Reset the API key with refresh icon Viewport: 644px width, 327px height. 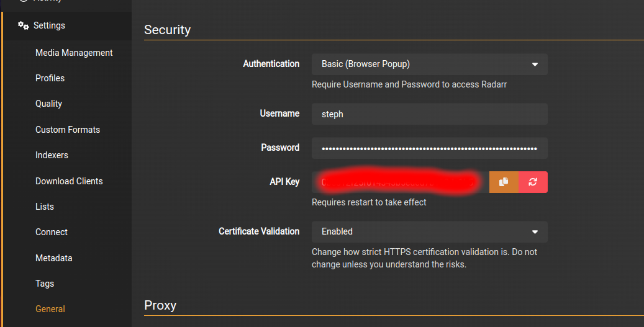click(533, 182)
